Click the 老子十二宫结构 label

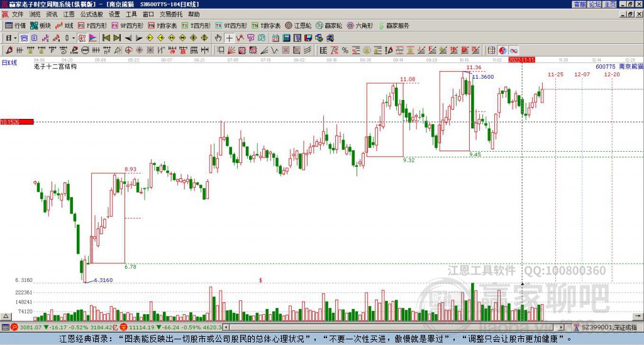tap(55, 66)
